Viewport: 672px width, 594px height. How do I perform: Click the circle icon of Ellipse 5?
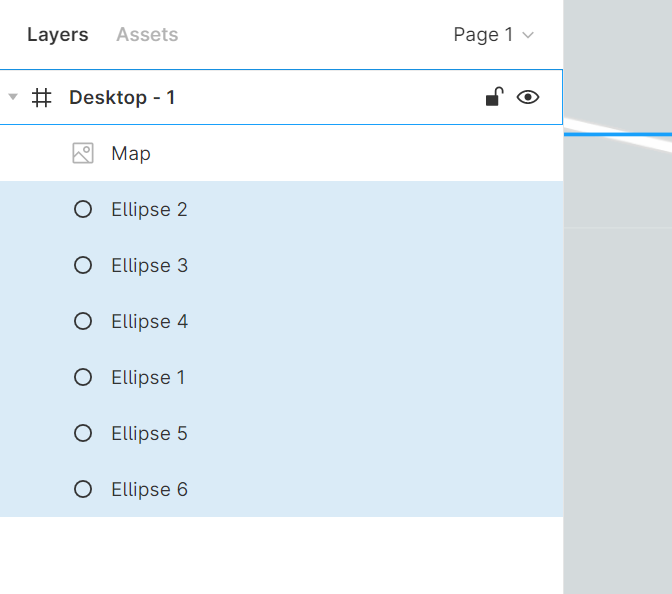pos(83,433)
